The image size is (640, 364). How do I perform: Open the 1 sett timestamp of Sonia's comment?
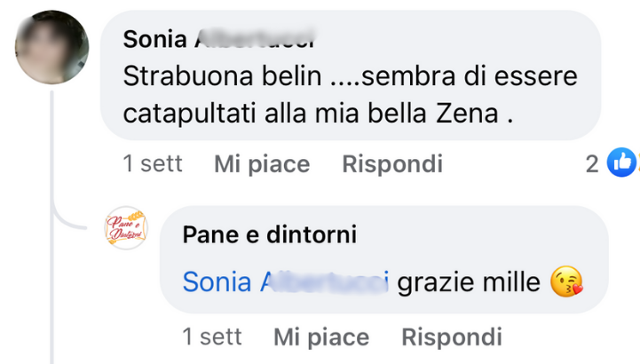point(153,164)
